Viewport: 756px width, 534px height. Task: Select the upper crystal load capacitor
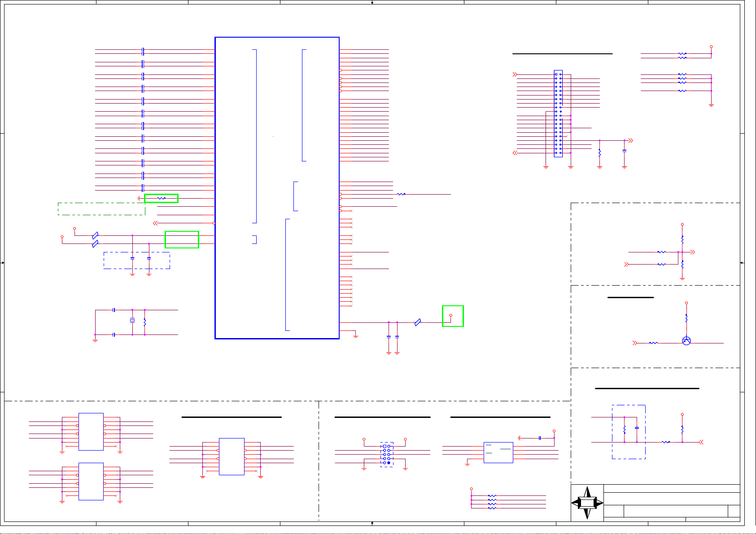(x=114, y=310)
